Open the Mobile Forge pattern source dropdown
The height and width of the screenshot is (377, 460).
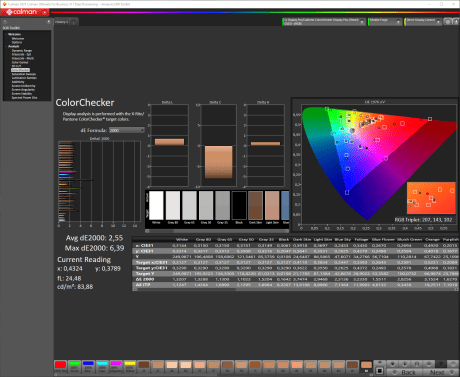(x=385, y=22)
